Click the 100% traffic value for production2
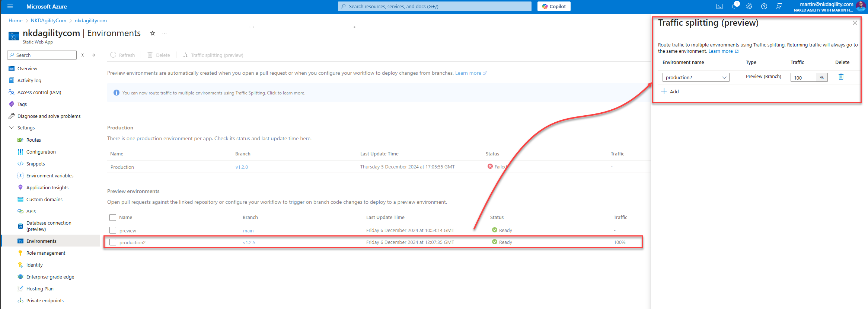Image resolution: width=868 pixels, height=309 pixels. tap(620, 242)
